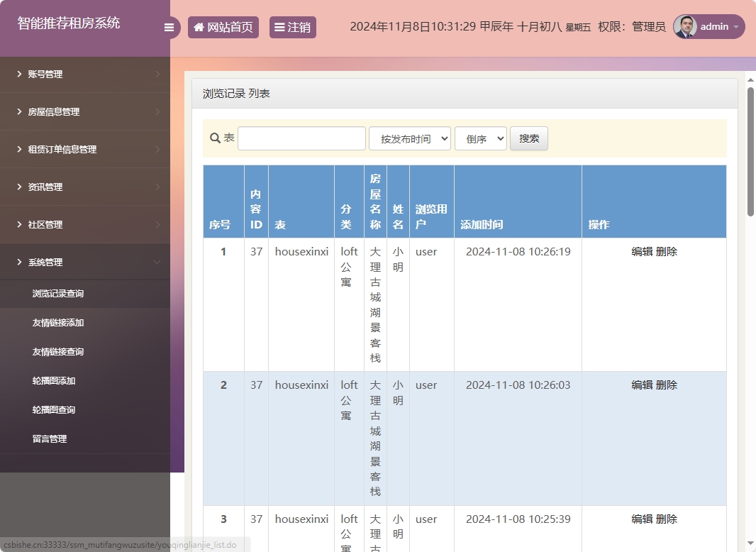Viewport: 756px width, 552px height.
Task: Open the 按发布时间 sort dropdown
Action: click(410, 138)
